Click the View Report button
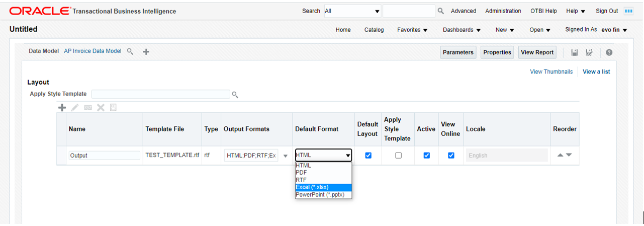The image size is (644, 226). 537,52
